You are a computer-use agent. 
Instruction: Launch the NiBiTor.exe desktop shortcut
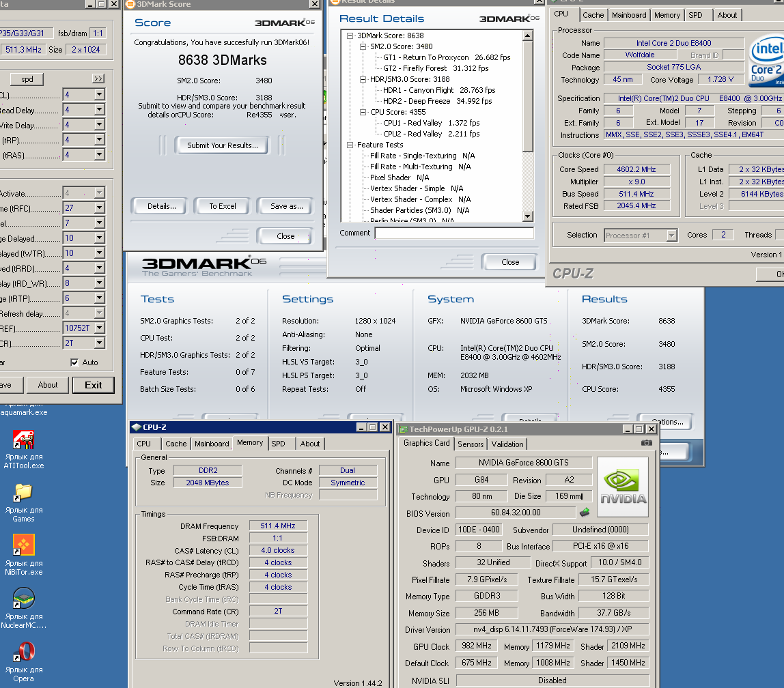23,556
